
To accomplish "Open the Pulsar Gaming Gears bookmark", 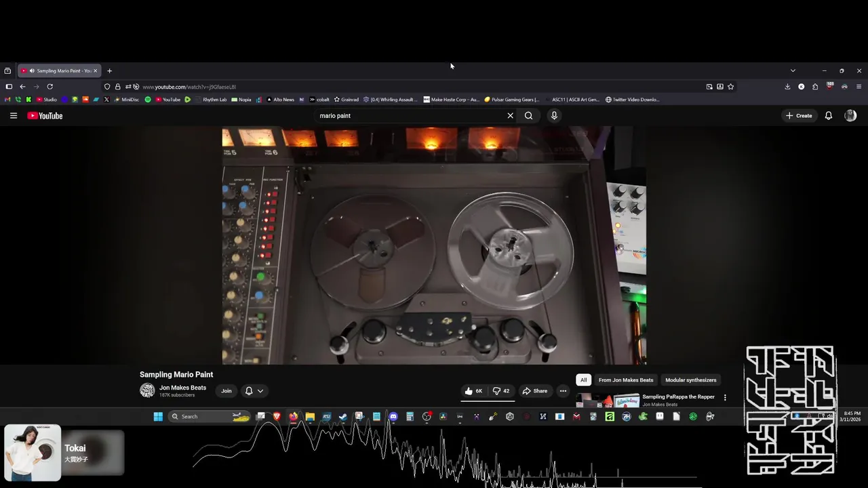I will [x=512, y=100].
